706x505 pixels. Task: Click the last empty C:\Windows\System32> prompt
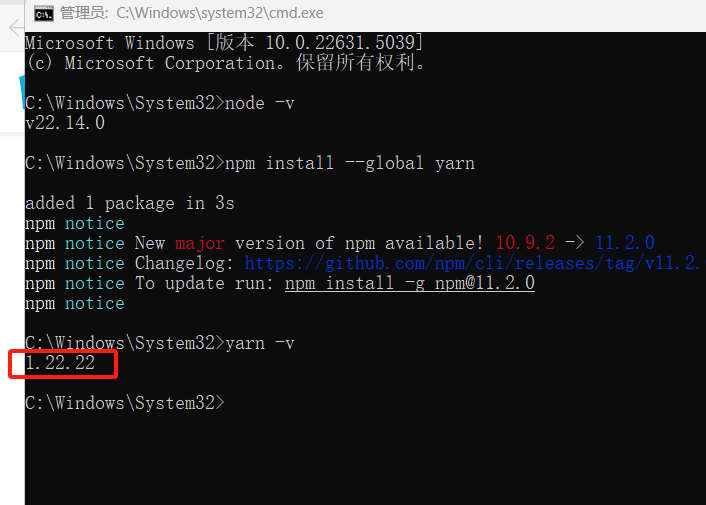[125, 403]
